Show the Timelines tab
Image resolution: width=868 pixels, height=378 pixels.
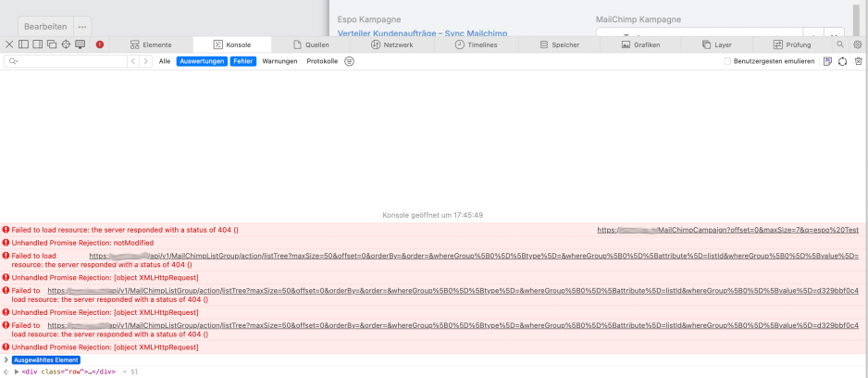tap(476, 44)
